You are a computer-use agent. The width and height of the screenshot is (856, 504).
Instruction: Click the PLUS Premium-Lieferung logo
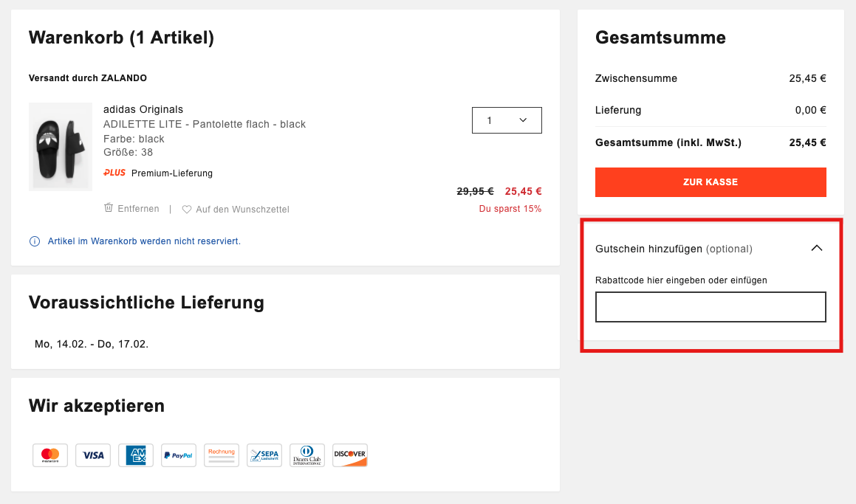click(114, 173)
